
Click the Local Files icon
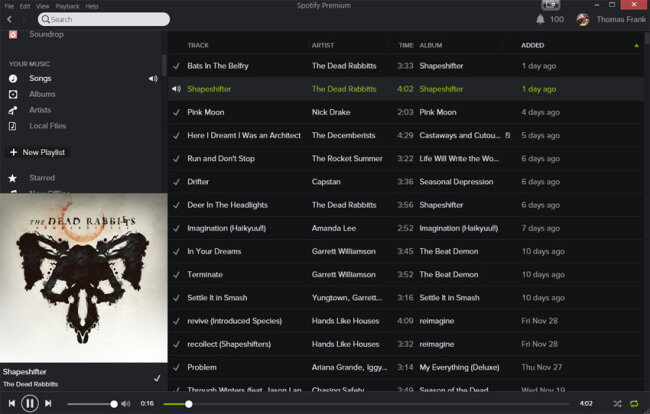coord(13,126)
